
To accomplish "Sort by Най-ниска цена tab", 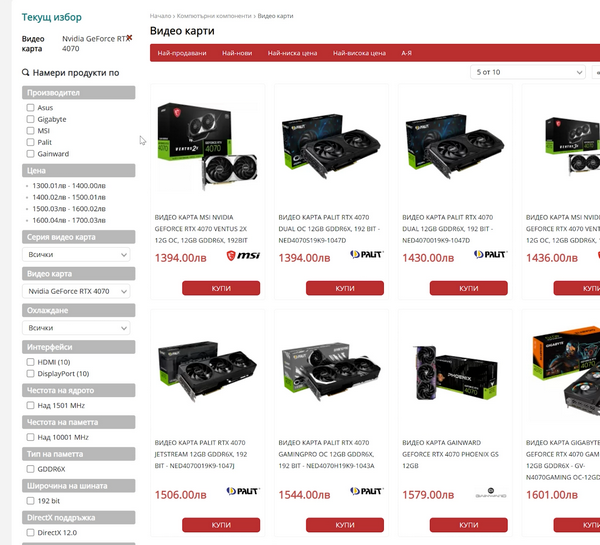I will (x=292, y=52).
